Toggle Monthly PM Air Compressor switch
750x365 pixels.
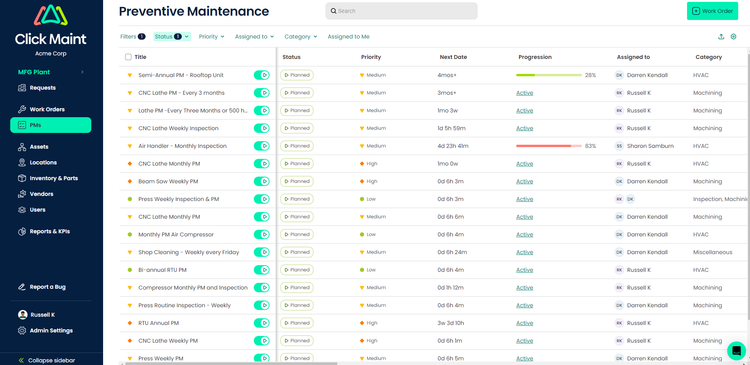tap(262, 234)
